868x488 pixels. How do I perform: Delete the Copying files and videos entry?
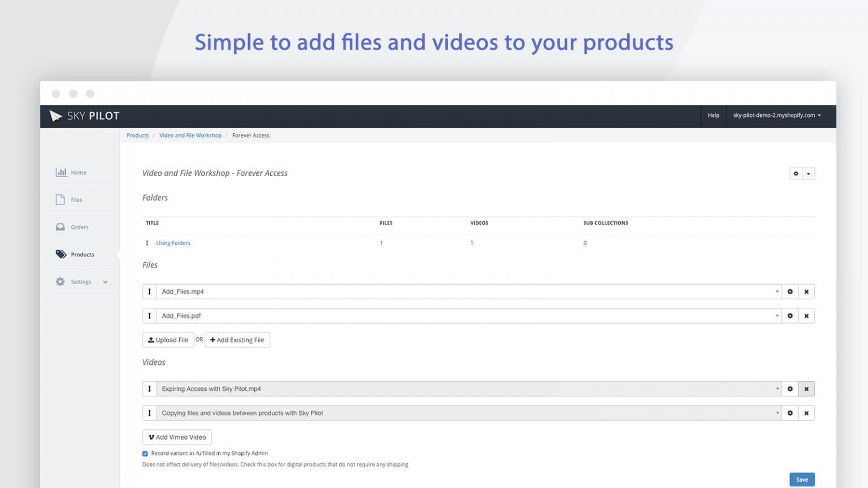coord(806,413)
